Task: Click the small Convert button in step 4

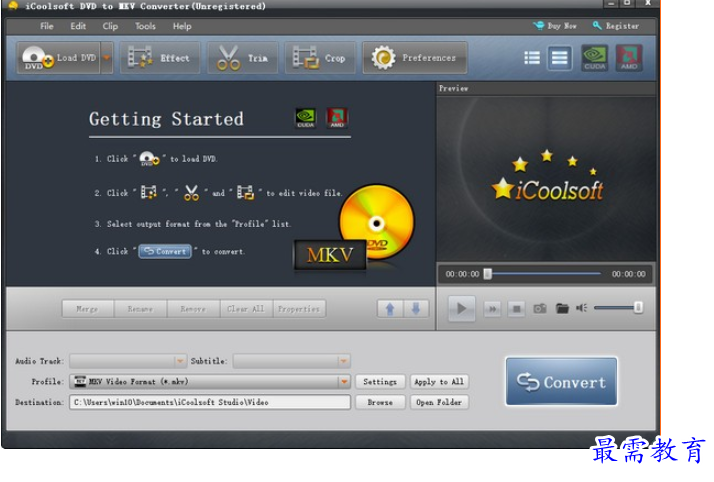Action: click(165, 251)
